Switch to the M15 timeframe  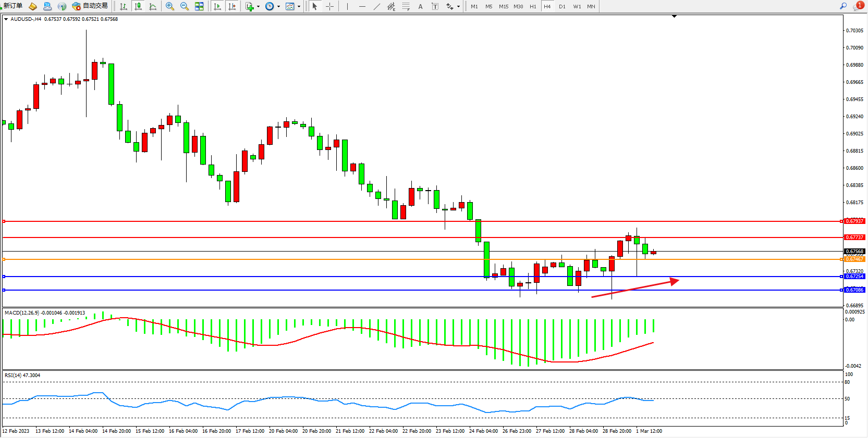[x=503, y=6]
